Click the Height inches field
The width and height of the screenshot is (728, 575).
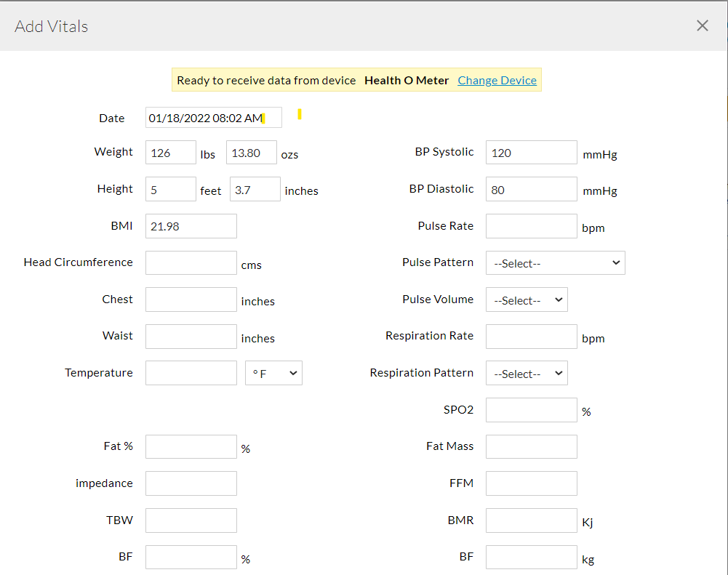(x=255, y=190)
